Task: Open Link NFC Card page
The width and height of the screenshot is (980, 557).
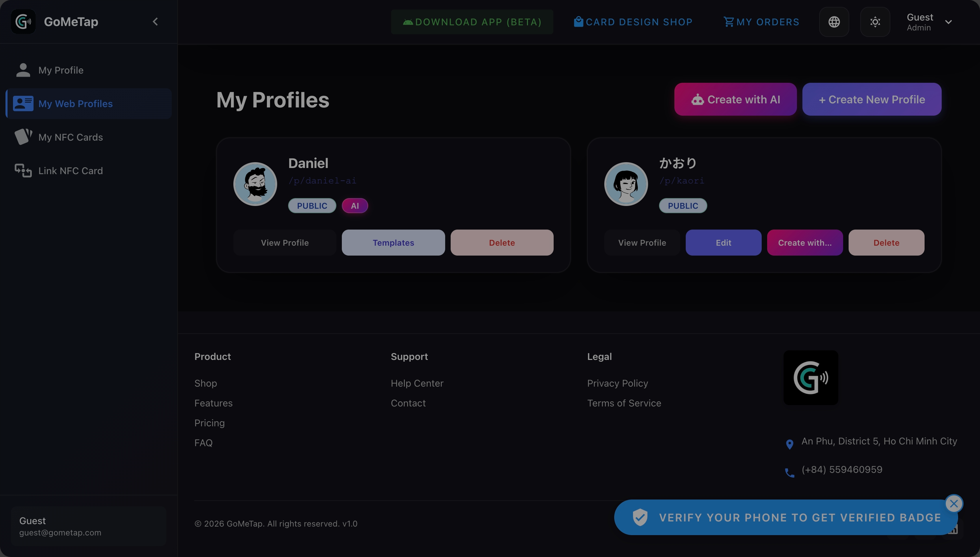Action: (x=70, y=171)
